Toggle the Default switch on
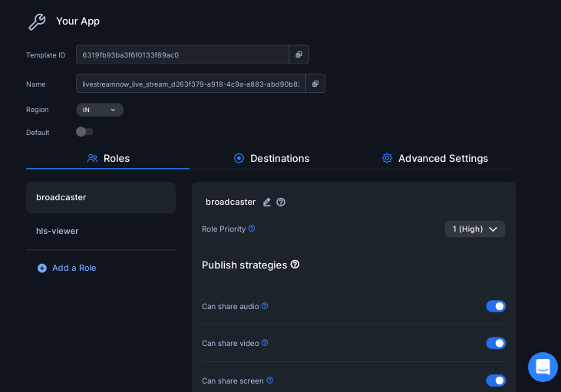Screen dimensions: 561x392 coord(84,132)
